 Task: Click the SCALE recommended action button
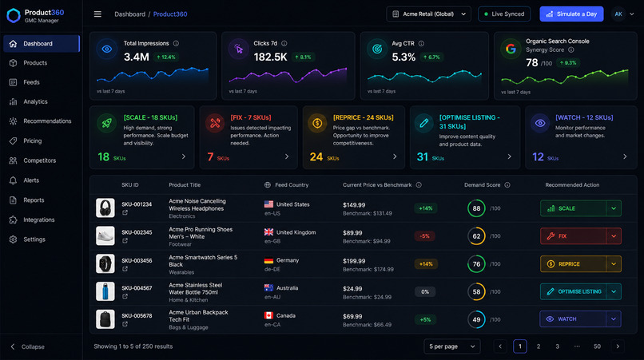[573, 208]
